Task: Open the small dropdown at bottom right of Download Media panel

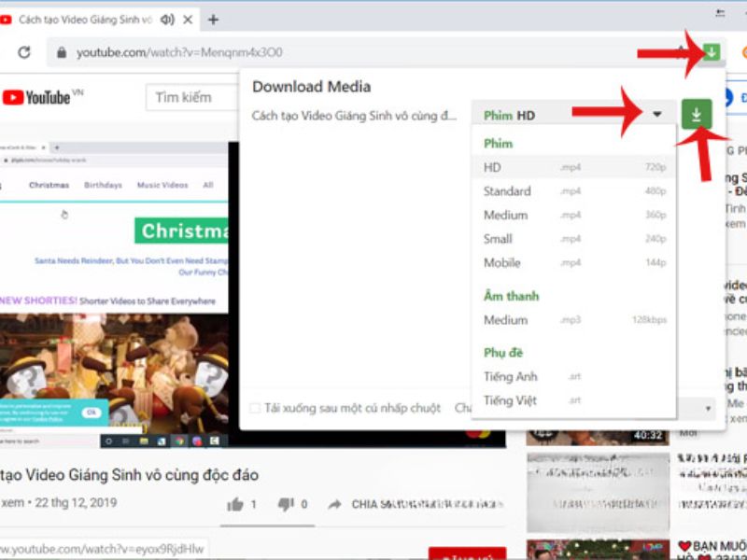Action: pyautogui.click(x=708, y=409)
